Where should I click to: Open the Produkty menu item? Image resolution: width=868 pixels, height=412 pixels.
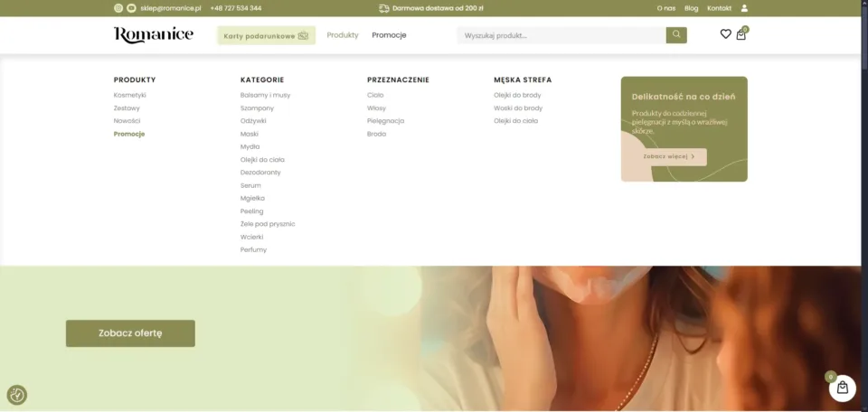pyautogui.click(x=343, y=35)
